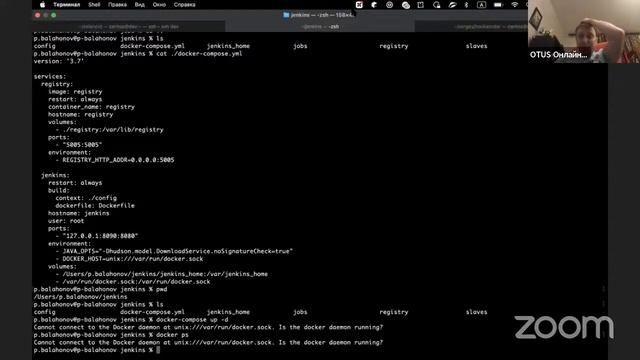Open the Терминал application menu

67,5
